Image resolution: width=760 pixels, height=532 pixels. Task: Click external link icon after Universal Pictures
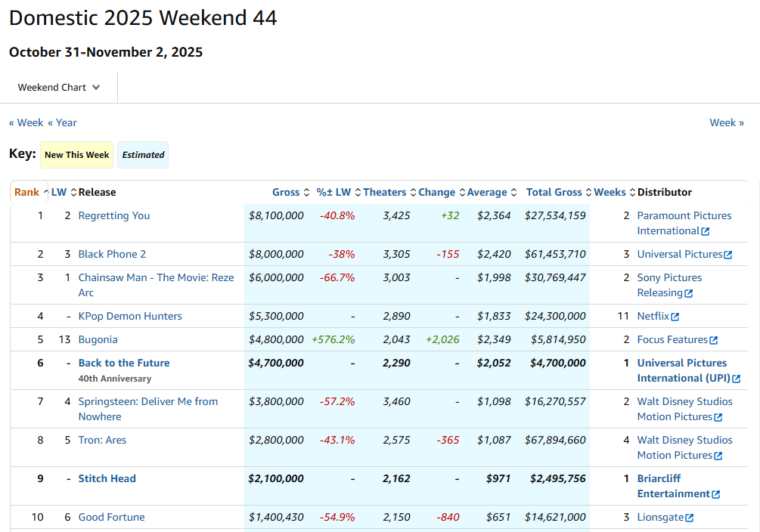tap(728, 255)
